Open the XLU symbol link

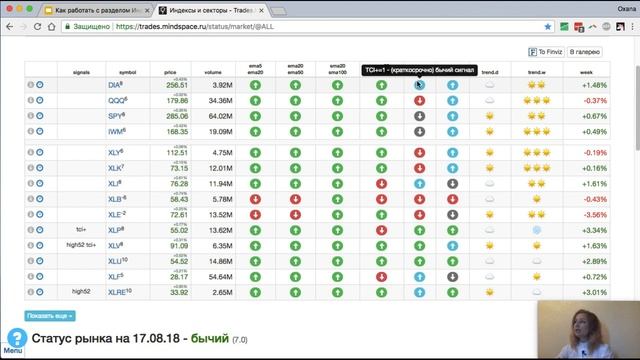[118, 261]
